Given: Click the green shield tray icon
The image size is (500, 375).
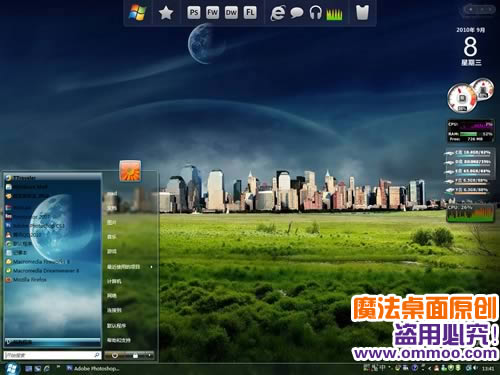Looking at the screenshot, I should click(x=451, y=368).
